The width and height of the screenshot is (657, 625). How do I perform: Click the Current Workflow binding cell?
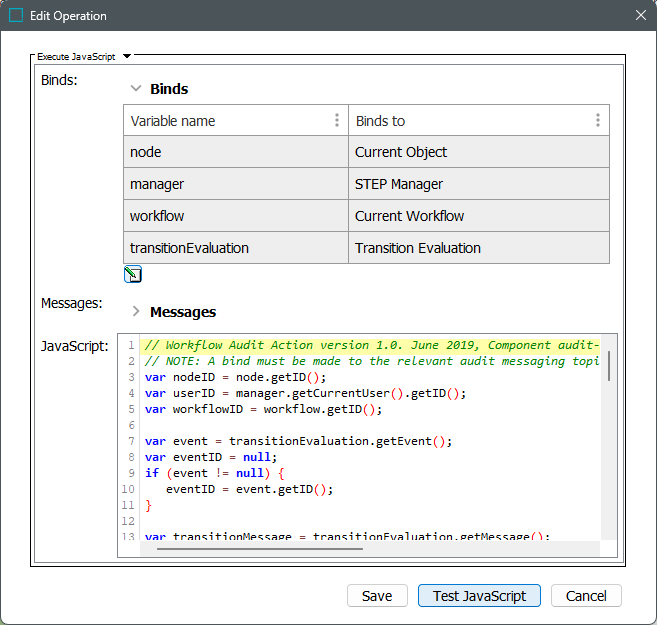tap(478, 216)
